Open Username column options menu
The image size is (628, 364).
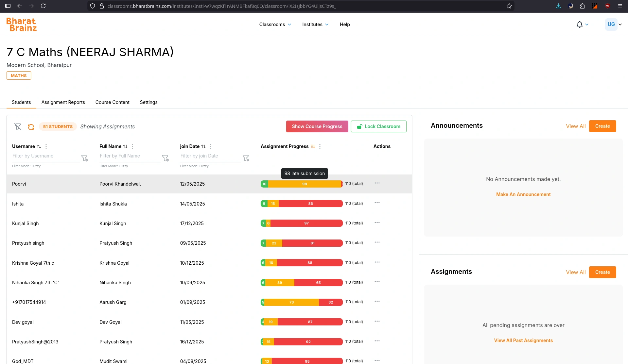pyautogui.click(x=46, y=146)
